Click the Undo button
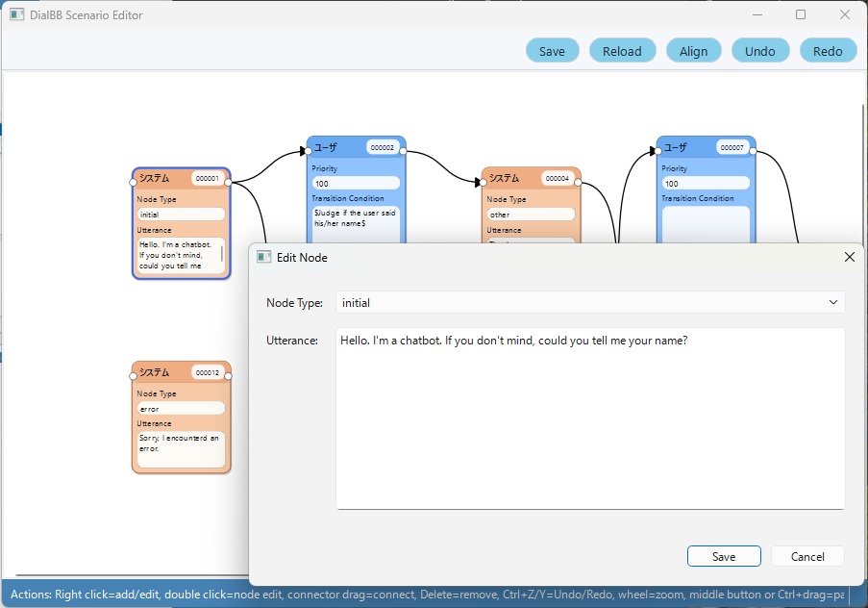This screenshot has height=608, width=868. (x=760, y=51)
